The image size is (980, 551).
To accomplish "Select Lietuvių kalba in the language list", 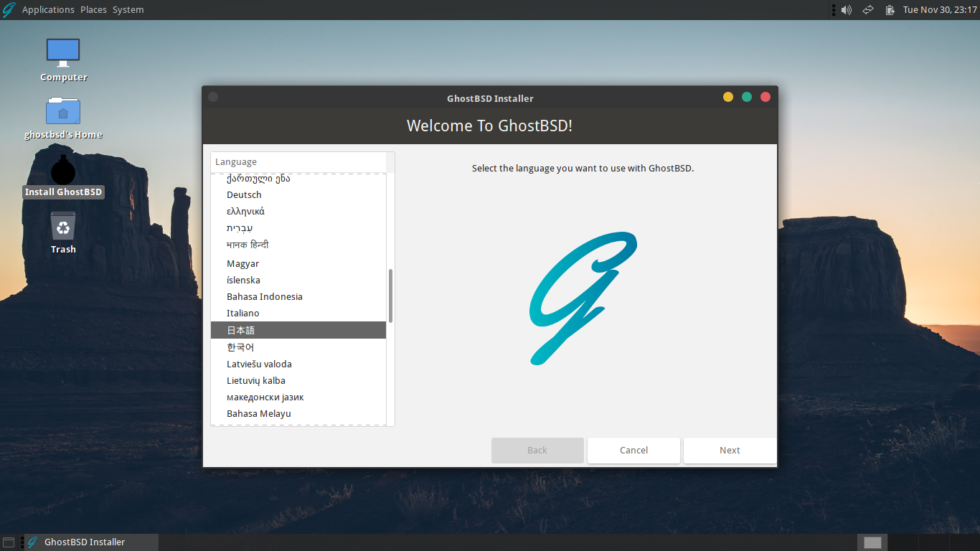I will click(298, 381).
